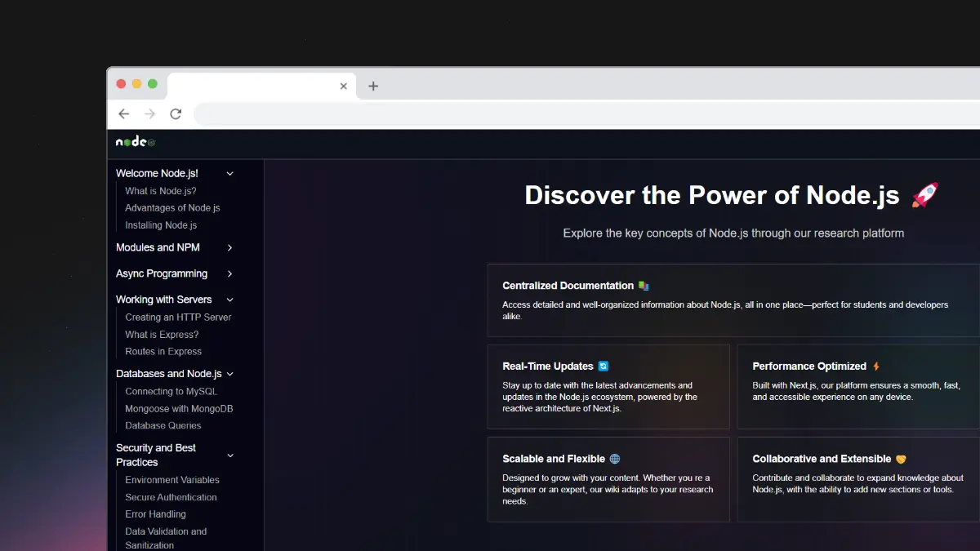980x551 pixels.
Task: Click the page refresh icon
Action: (x=176, y=113)
